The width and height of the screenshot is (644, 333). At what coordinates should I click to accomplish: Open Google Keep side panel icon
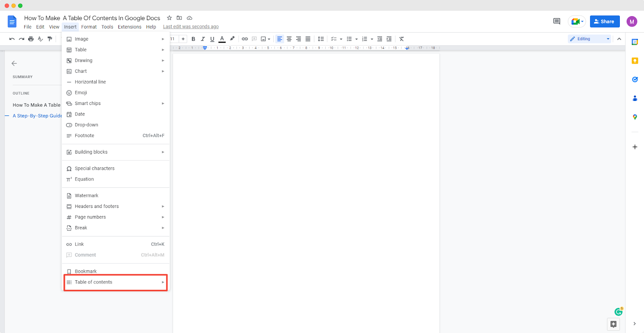(635, 61)
